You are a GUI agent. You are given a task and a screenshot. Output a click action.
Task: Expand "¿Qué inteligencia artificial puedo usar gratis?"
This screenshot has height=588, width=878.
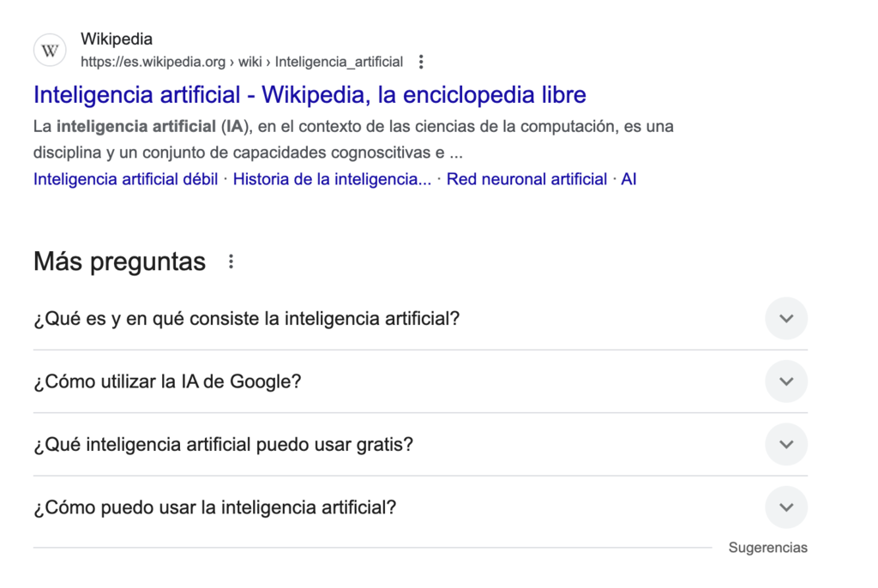click(x=785, y=444)
